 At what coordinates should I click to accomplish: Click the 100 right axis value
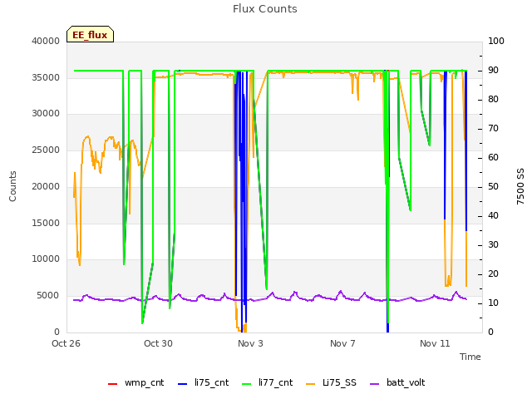[496, 41]
